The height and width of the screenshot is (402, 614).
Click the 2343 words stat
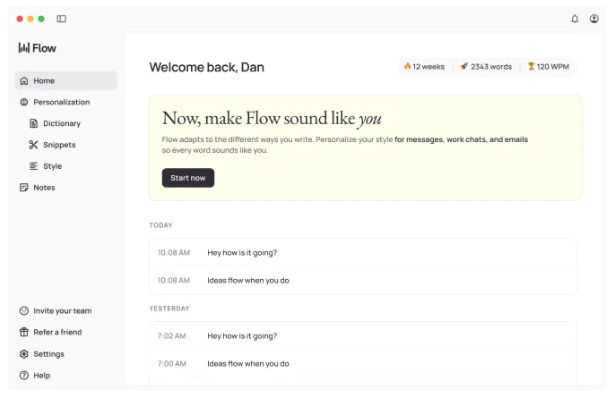(486, 67)
